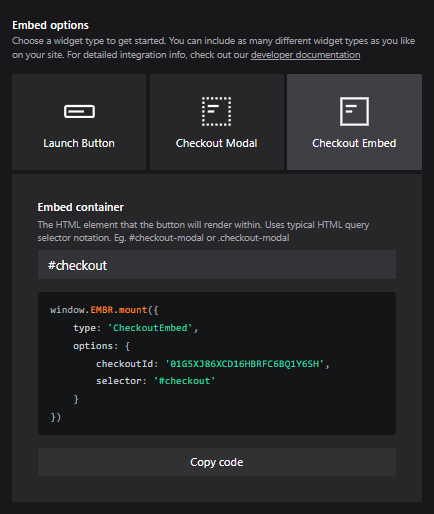434x514 pixels.
Task: Click the 'Choose a widget type' intro text
Action: (213, 48)
